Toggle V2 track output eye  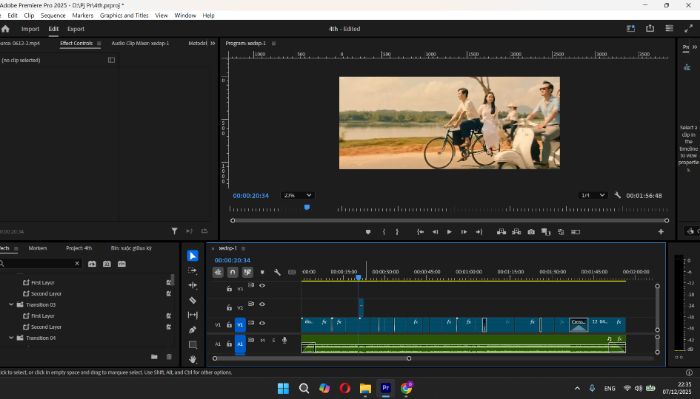pyautogui.click(x=262, y=304)
